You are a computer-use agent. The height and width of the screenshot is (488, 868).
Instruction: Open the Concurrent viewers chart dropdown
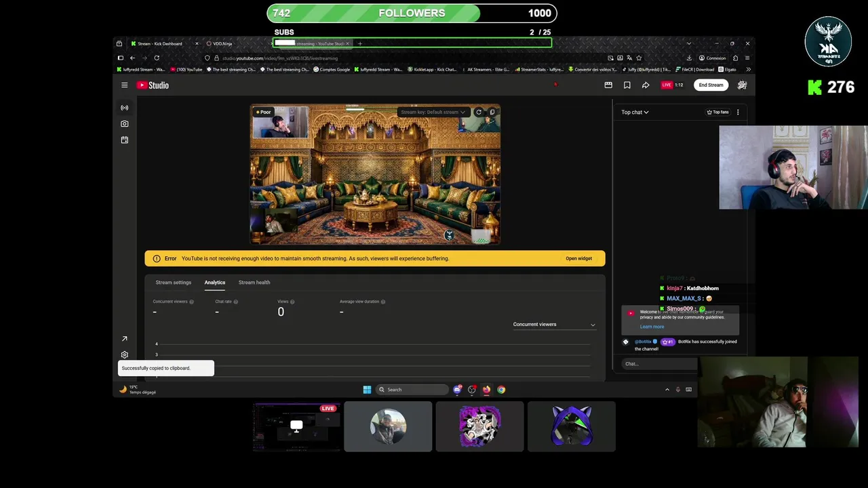click(554, 325)
